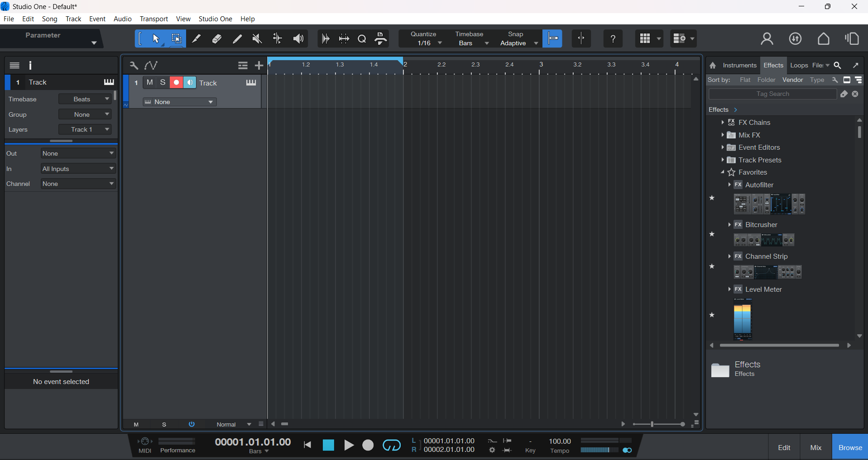The width and height of the screenshot is (868, 460).
Task: Toggle the global solo S at track list bottom
Action: tap(164, 425)
